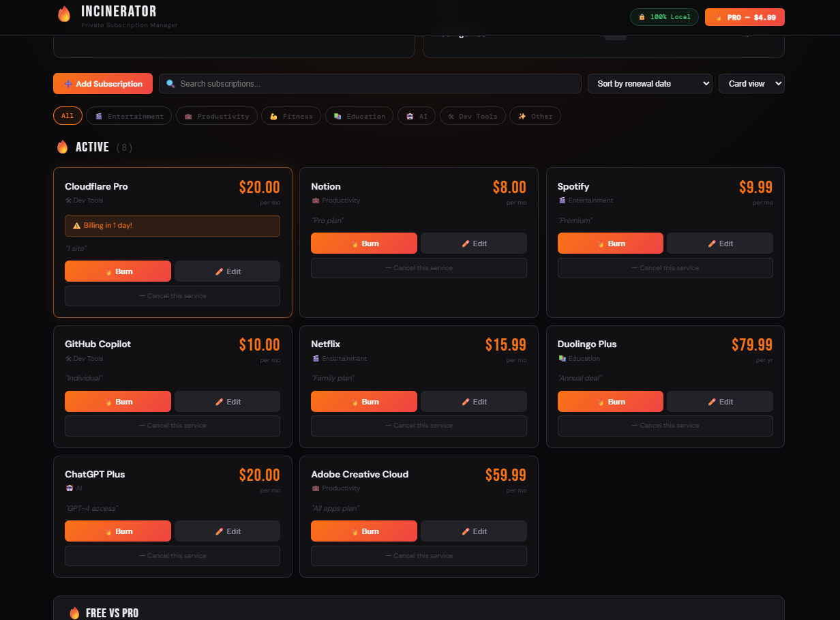Click the Adobe Creative Cloud card title
840x620 pixels.
[360, 474]
